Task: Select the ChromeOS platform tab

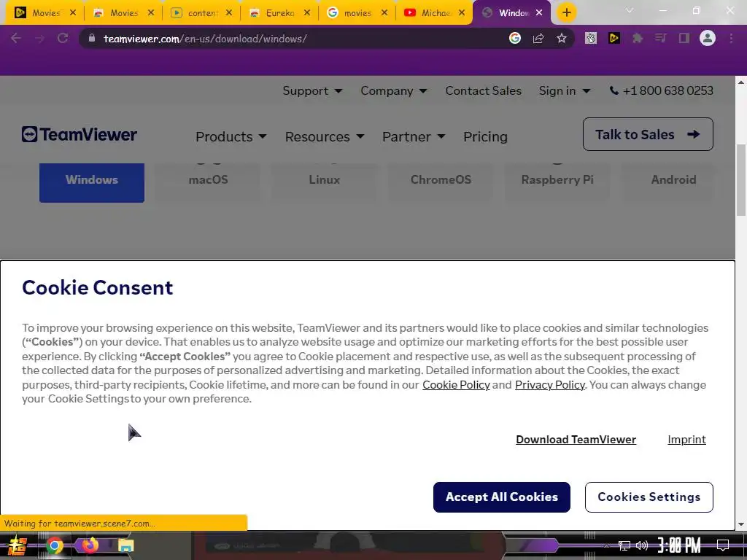Action: click(x=441, y=182)
